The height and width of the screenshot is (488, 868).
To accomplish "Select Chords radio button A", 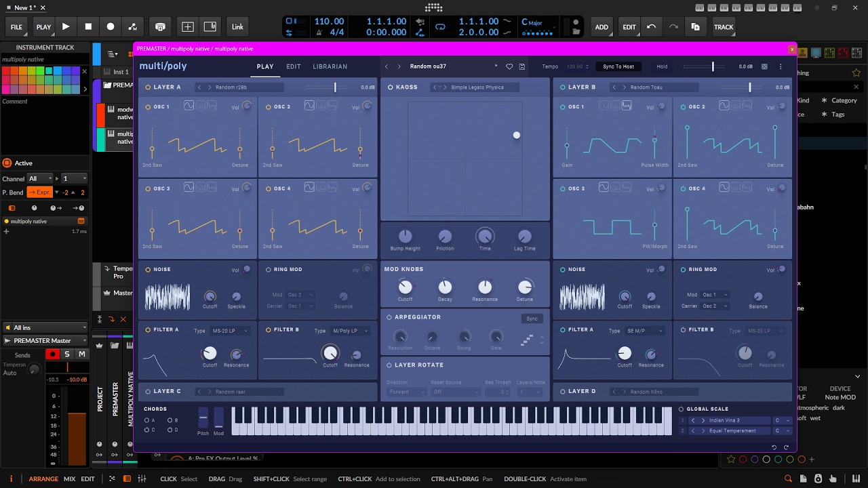I will [x=146, y=420].
